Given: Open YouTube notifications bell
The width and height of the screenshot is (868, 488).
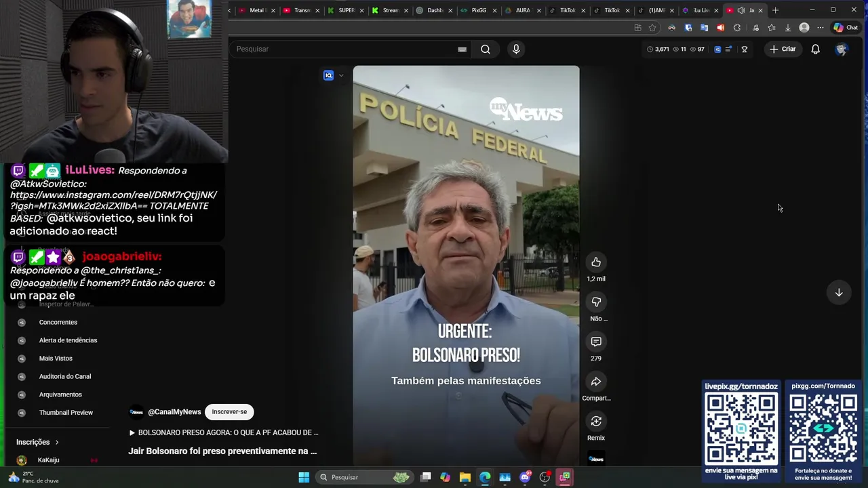Looking at the screenshot, I should 816,49.
